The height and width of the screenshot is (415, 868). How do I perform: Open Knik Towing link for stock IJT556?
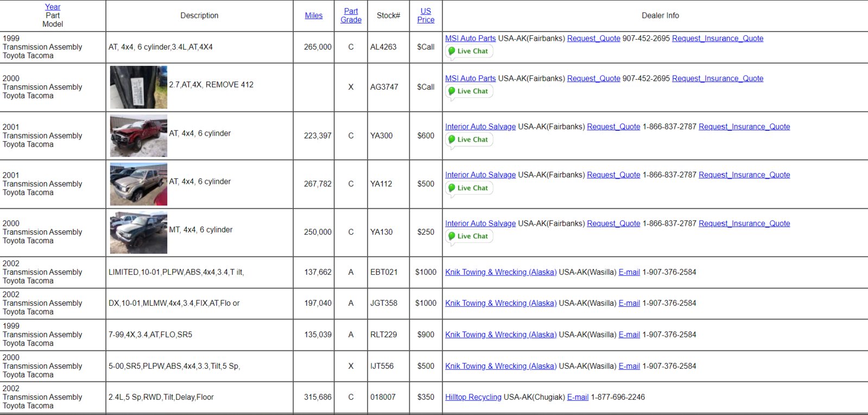click(x=500, y=367)
